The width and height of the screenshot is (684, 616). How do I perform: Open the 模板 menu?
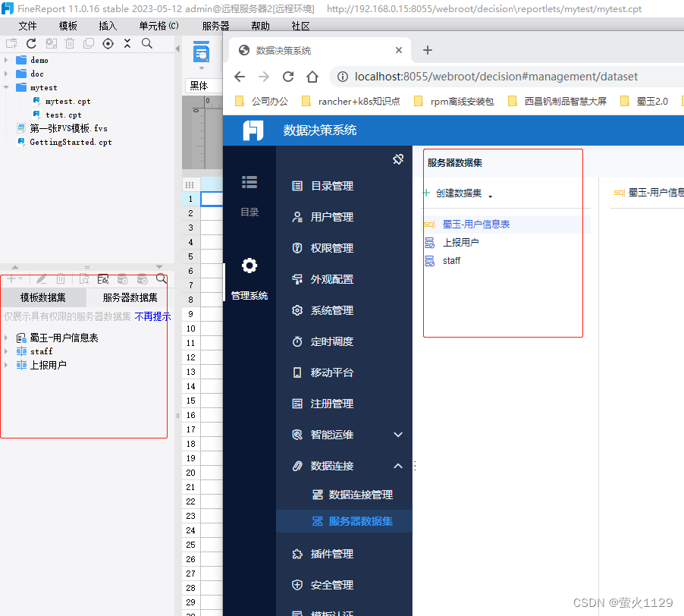[x=68, y=27]
